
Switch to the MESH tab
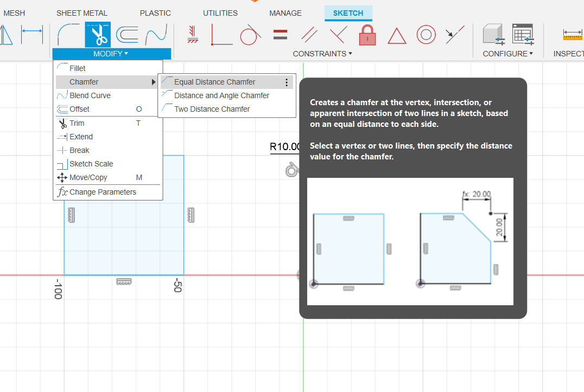click(x=14, y=13)
